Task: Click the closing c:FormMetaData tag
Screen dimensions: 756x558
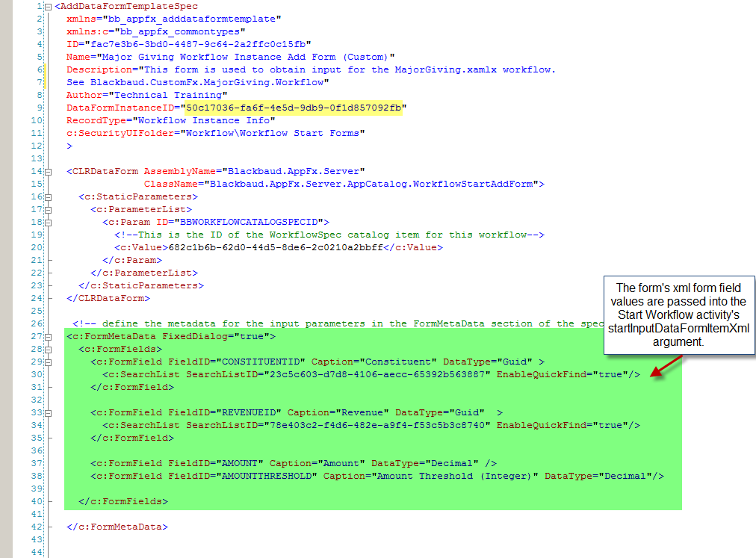Action: point(117,527)
